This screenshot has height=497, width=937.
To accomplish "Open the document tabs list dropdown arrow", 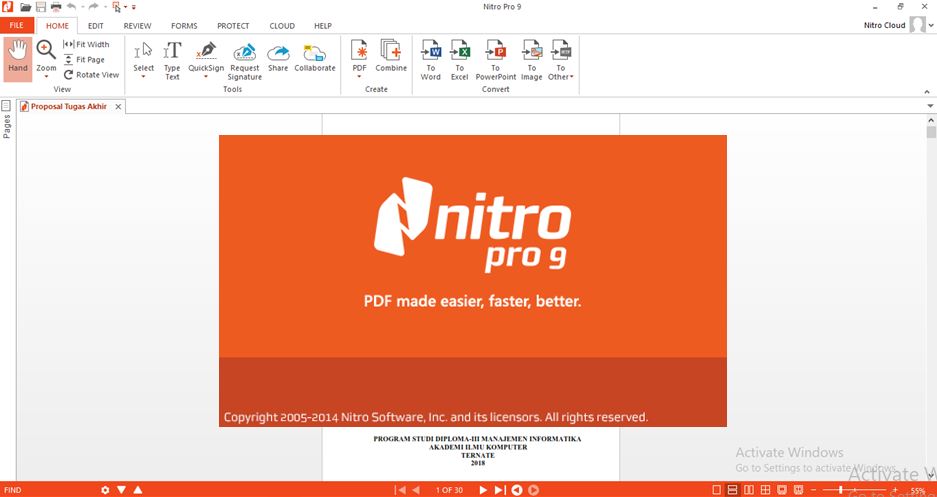I will coord(930,106).
